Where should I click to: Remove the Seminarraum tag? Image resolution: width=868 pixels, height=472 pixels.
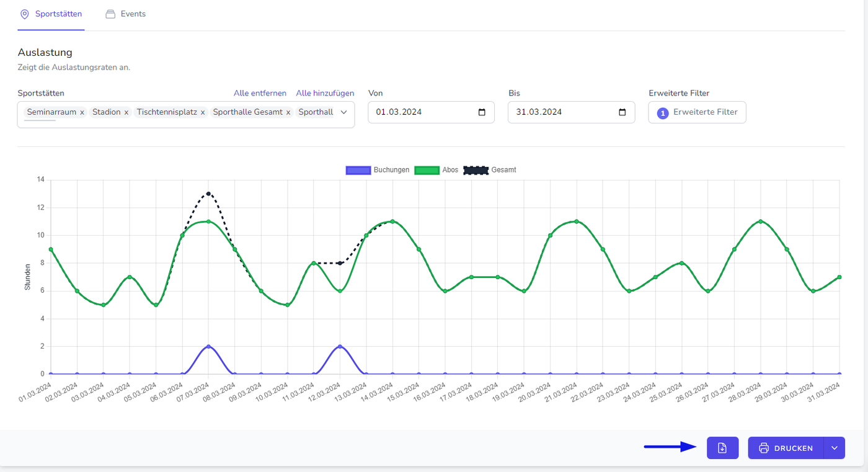point(82,112)
